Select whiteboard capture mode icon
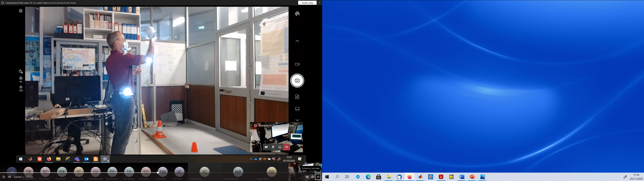Image resolution: width=644 pixels, height=181 pixels. 297,109
